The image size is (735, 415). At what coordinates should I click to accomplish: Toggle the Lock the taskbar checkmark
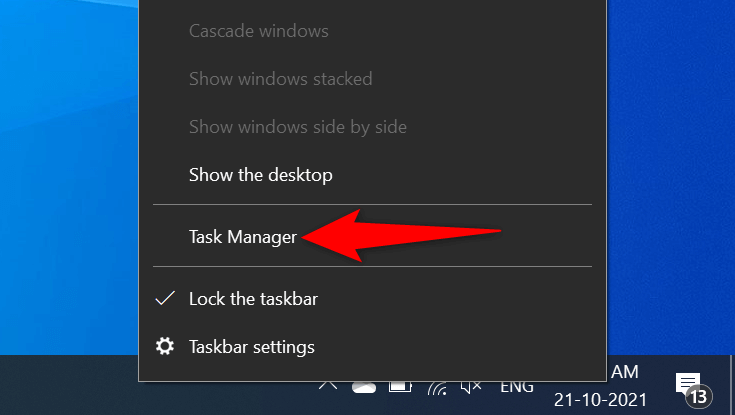click(166, 298)
